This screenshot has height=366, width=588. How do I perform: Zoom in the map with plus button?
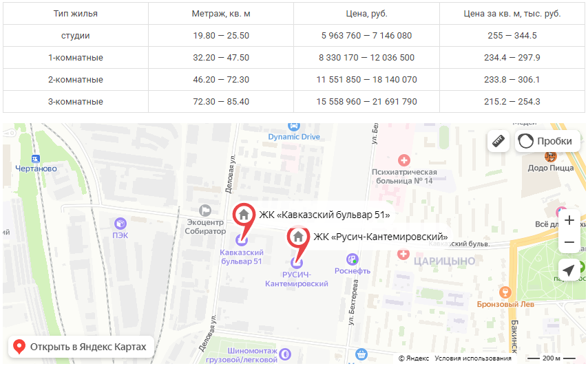(569, 220)
